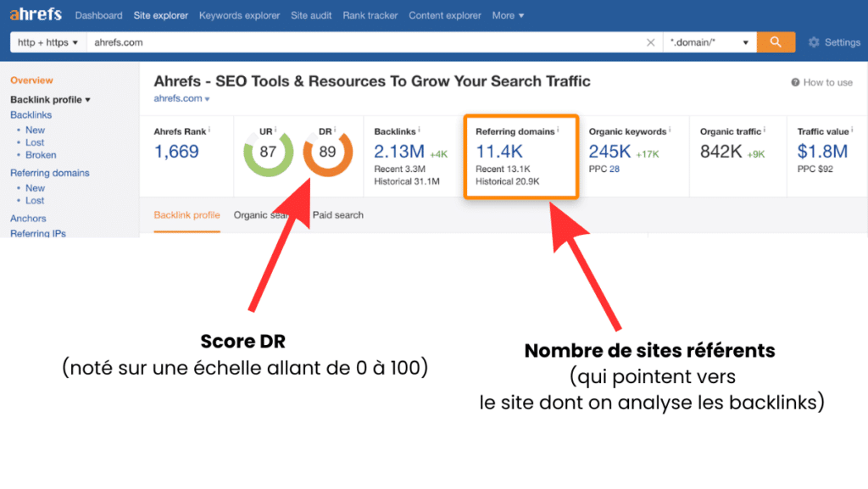This screenshot has width=868, height=489.
Task: Collapse the Backlink profile section
Action: coord(50,99)
